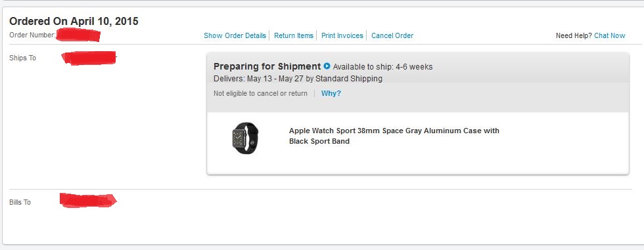Click the Bills To label

[x=20, y=202]
